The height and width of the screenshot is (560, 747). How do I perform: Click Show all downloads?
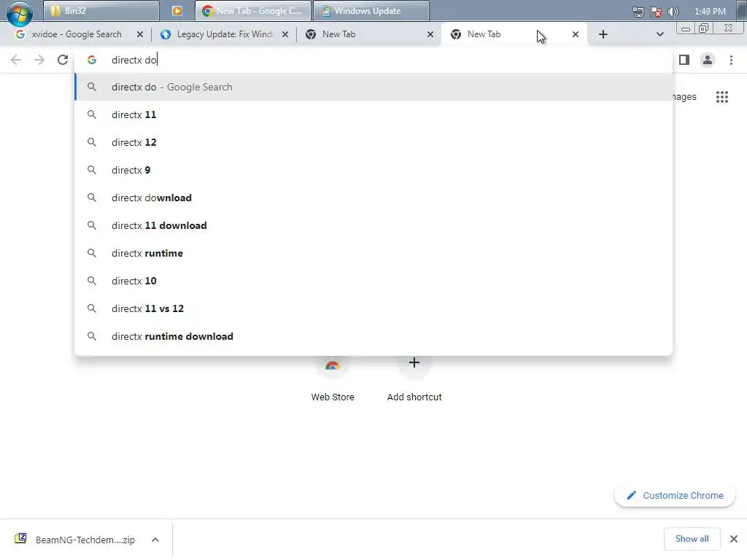692,539
